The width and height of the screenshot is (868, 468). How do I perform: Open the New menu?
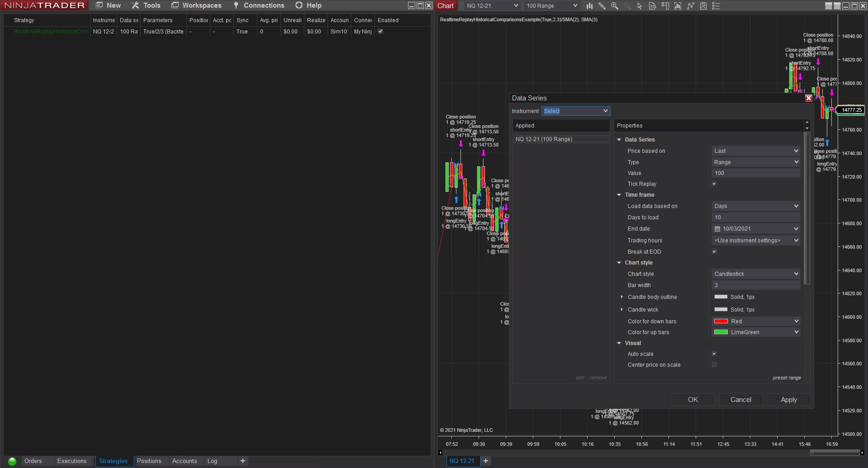pos(108,5)
